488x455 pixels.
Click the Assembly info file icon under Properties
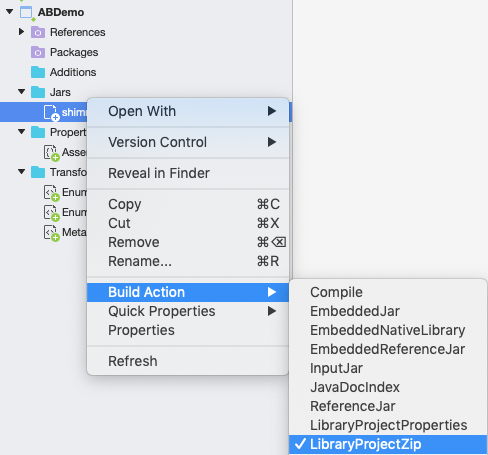click(51, 153)
